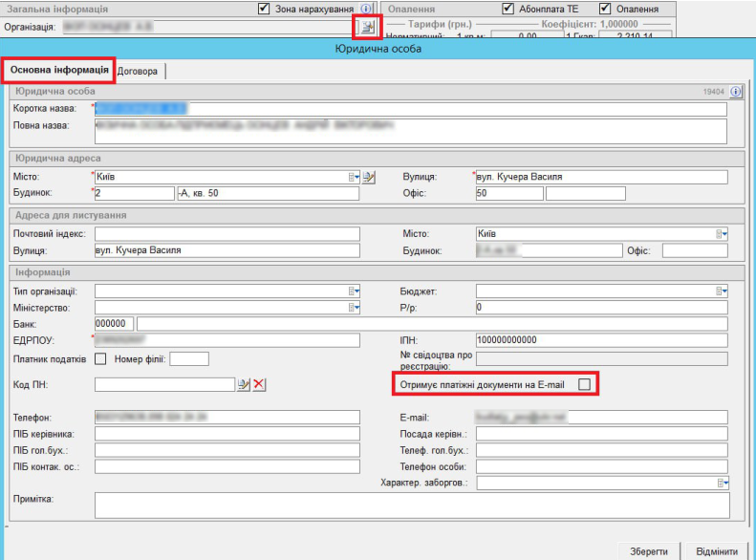This screenshot has height=560, width=756.
Task: Expand the Бюджет dropdown
Action: 722,291
